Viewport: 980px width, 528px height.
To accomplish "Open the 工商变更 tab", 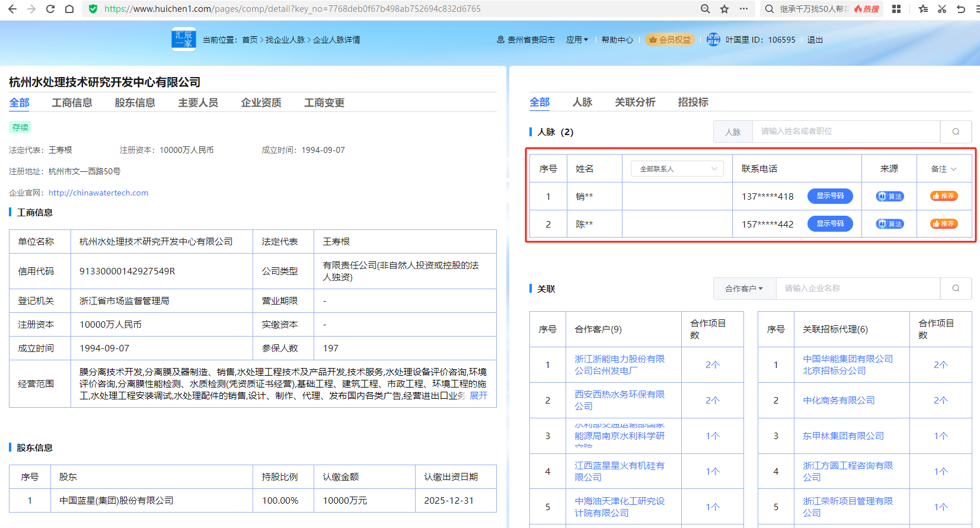I will coord(324,103).
